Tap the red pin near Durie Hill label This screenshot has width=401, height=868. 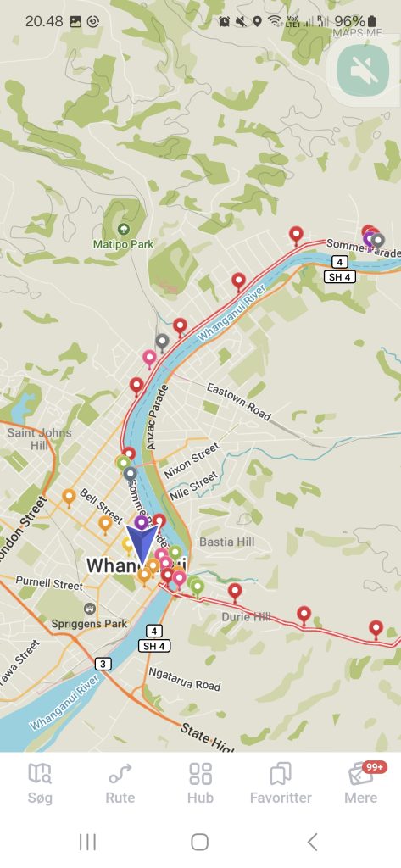pyautogui.click(x=235, y=592)
